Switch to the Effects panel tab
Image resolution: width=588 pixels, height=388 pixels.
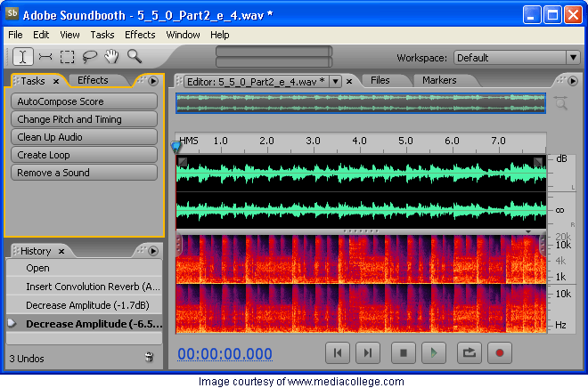(93, 80)
